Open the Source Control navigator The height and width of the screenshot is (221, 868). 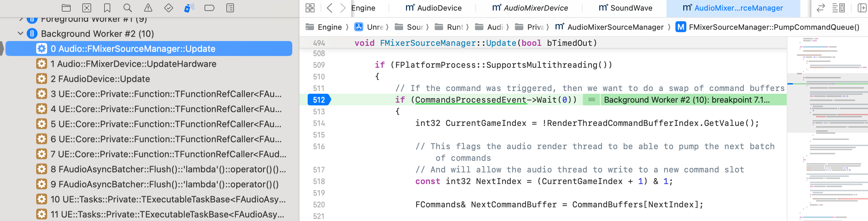click(87, 8)
